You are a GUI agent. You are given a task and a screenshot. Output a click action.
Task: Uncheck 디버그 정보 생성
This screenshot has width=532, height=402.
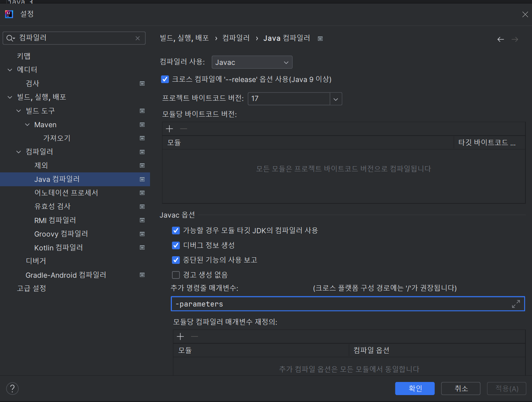point(176,245)
